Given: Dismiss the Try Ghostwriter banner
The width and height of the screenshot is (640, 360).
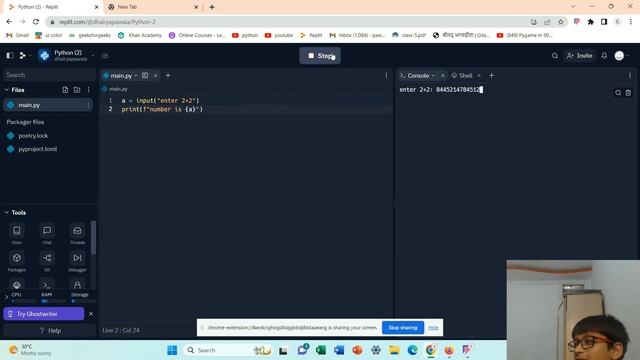Looking at the screenshot, I should [91, 314].
